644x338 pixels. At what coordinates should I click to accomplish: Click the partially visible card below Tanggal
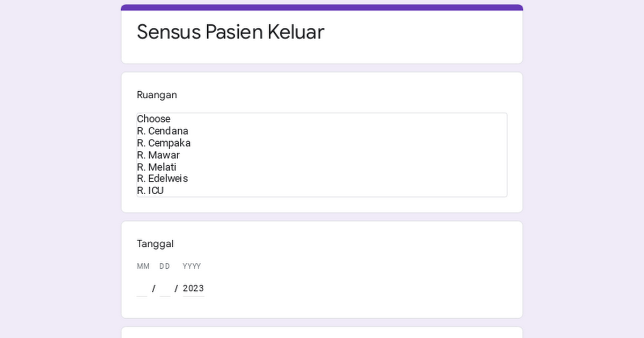(x=322, y=333)
